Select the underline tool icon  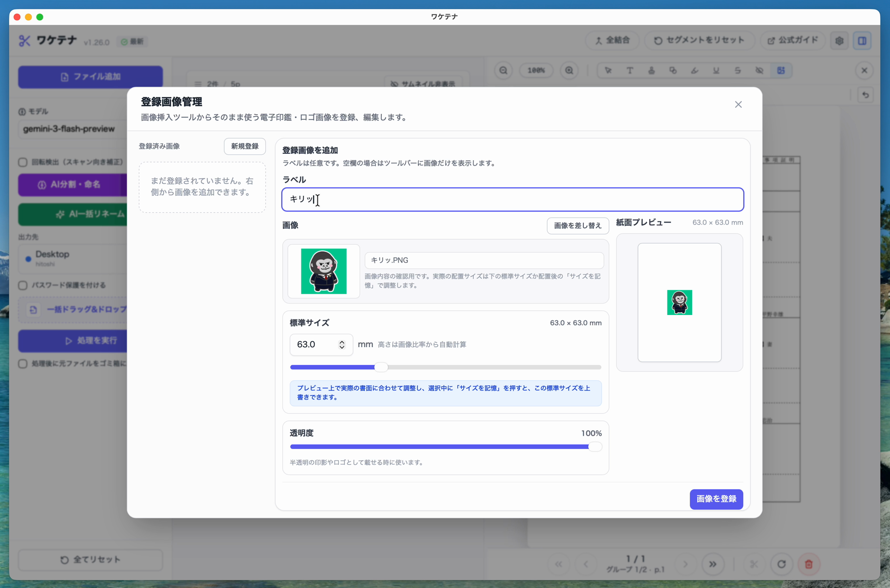[x=716, y=70]
